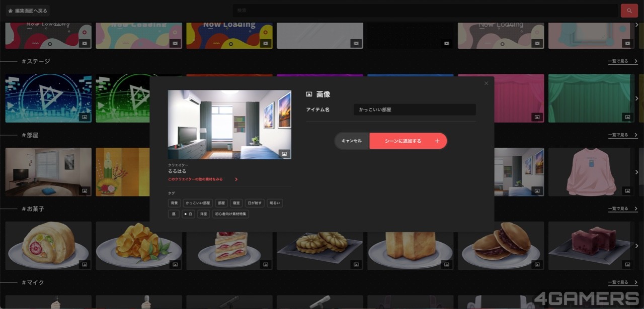Select the かっこいい部屋 tag chip
Screen dimensions: 644x309
[198, 203]
